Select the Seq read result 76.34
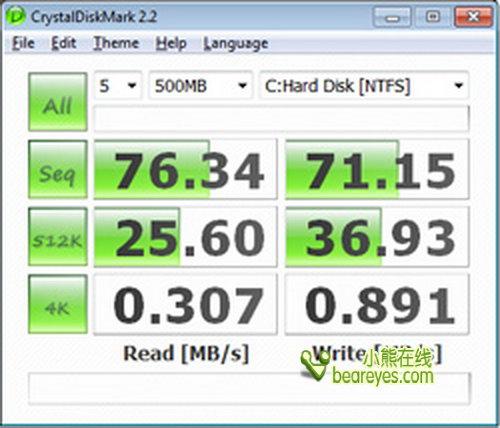The width and height of the screenshot is (500, 428). click(x=185, y=169)
